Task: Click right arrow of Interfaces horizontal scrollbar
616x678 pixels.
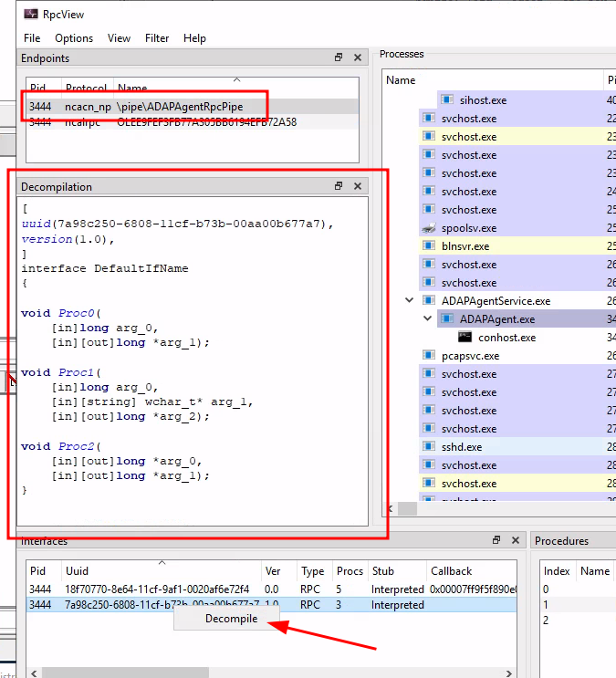Action: (x=509, y=673)
